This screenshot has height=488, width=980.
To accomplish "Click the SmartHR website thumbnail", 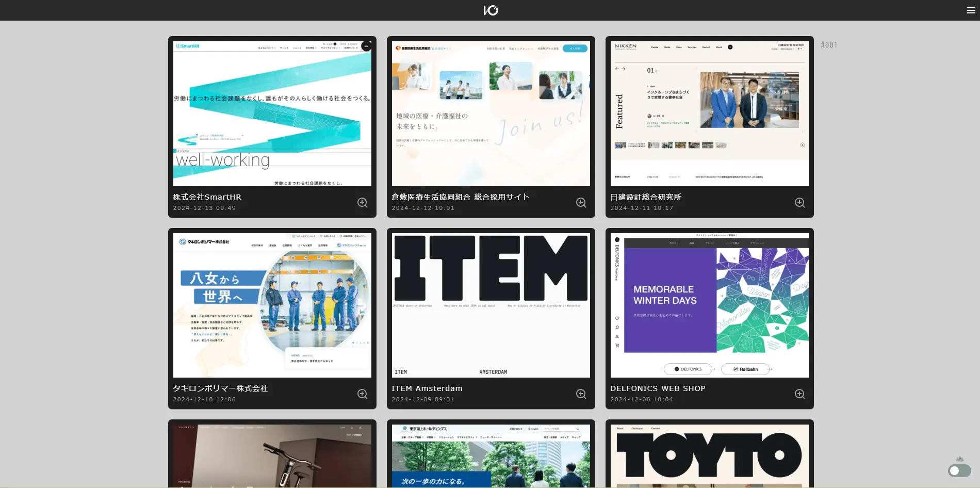I will (272, 113).
